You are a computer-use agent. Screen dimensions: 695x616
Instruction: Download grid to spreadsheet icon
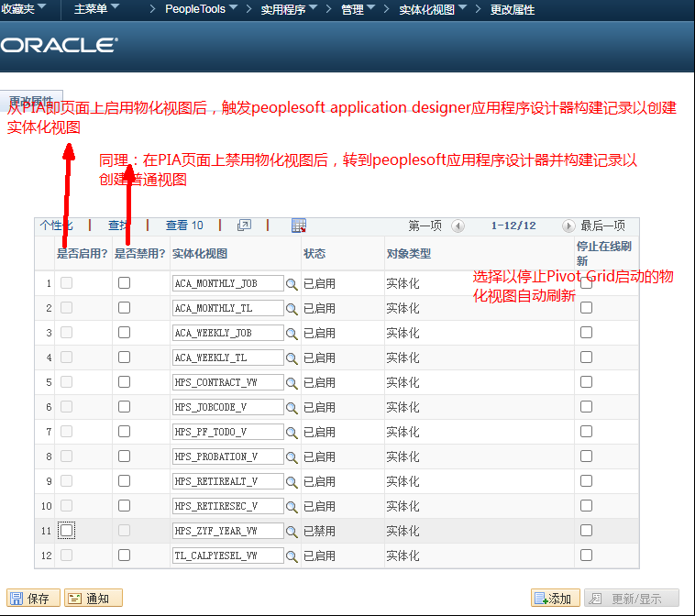(x=299, y=225)
